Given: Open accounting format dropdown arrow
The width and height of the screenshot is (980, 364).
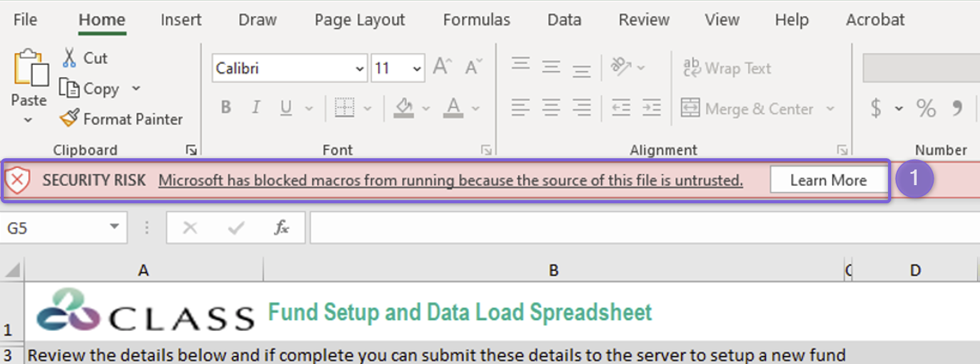Looking at the screenshot, I should (899, 109).
